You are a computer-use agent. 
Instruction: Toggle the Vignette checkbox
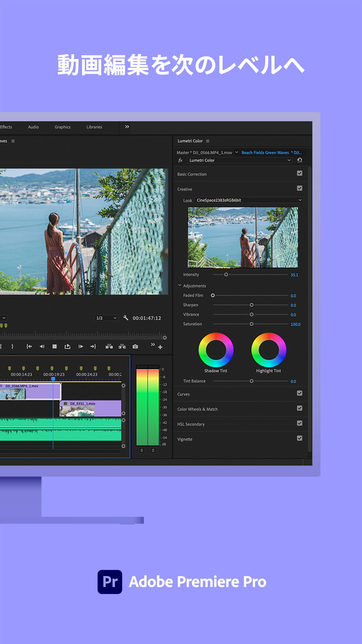click(x=300, y=438)
